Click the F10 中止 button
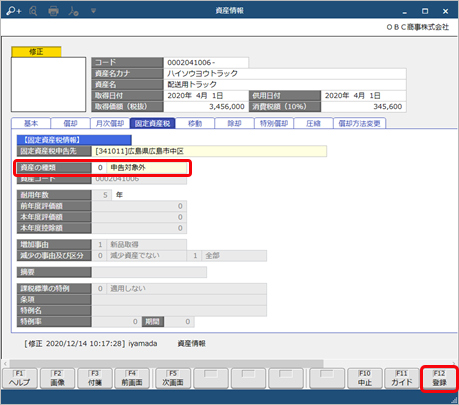The height and width of the screenshot is (405, 459). [x=365, y=378]
